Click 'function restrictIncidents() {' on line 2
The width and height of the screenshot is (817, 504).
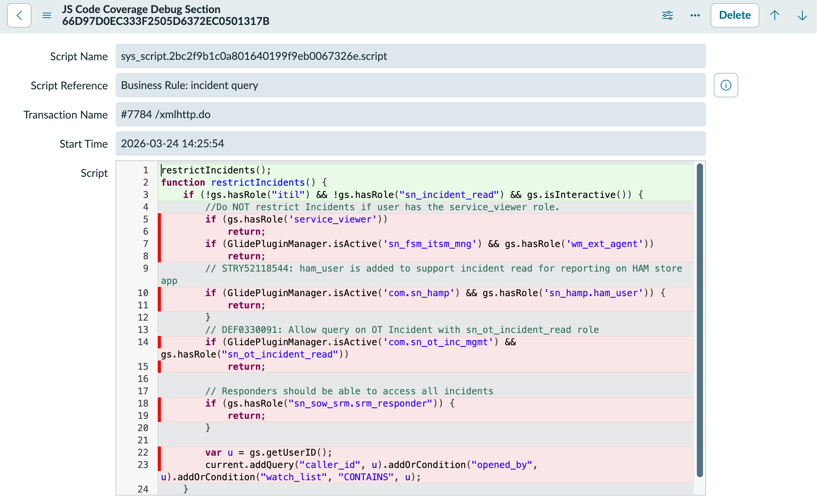tap(244, 183)
